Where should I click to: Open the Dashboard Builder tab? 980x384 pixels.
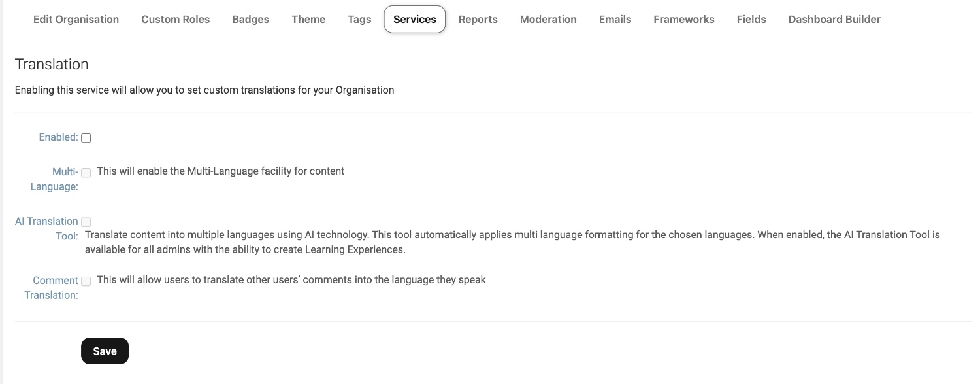point(834,19)
